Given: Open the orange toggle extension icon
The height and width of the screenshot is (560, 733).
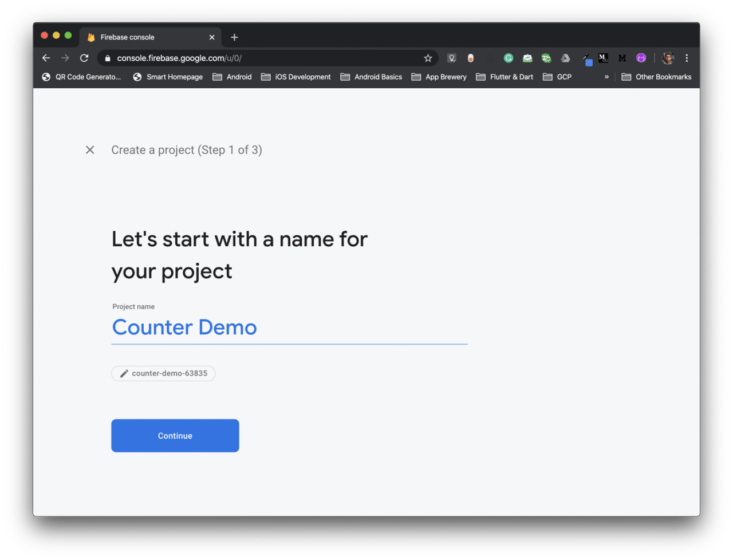Looking at the screenshot, I should (471, 58).
